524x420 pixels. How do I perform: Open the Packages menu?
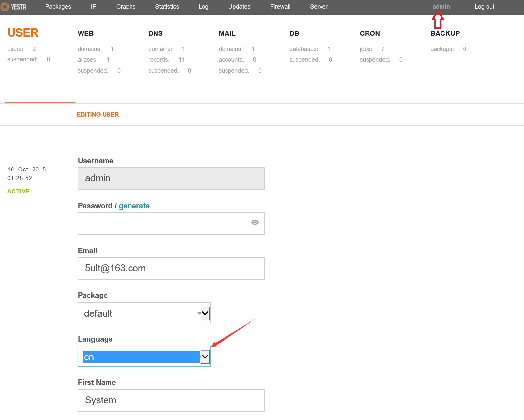pos(58,7)
